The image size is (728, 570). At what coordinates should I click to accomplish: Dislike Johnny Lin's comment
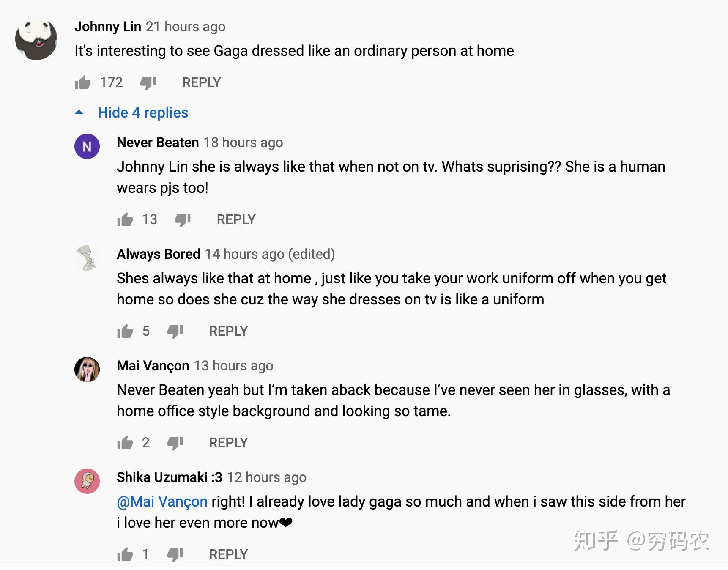148,83
